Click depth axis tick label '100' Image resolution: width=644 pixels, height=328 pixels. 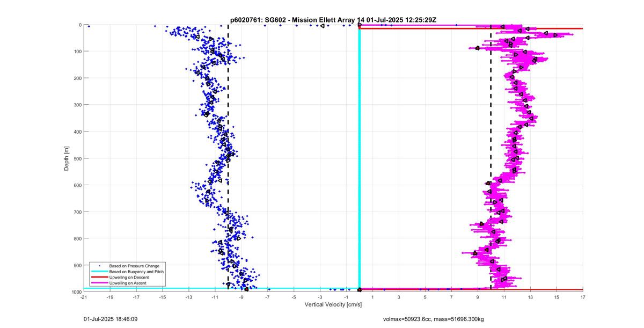click(77, 52)
